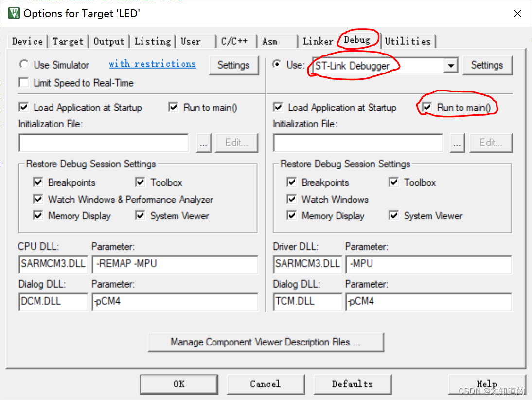The width and height of the screenshot is (532, 400).
Task: Toggle simulator System Viewer checkbox
Action: [x=140, y=216]
